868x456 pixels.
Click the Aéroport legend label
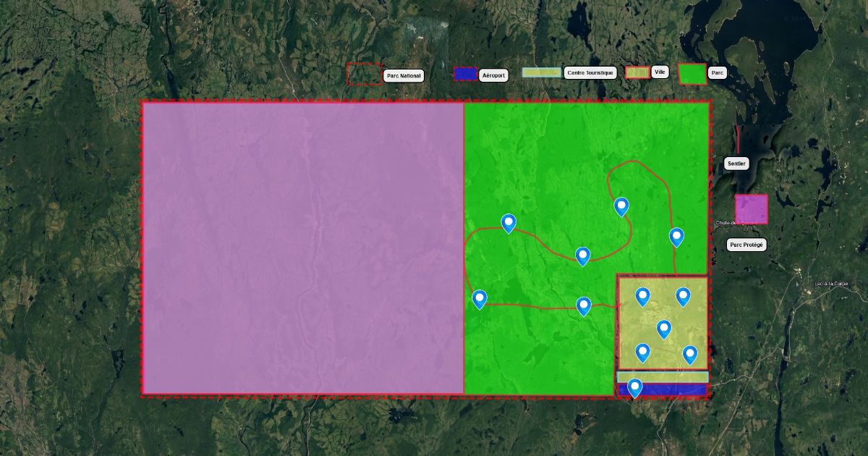[x=493, y=75]
